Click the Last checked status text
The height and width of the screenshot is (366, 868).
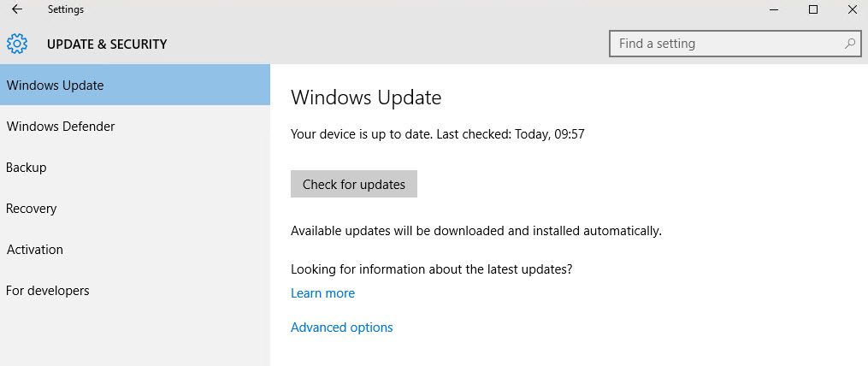point(511,134)
